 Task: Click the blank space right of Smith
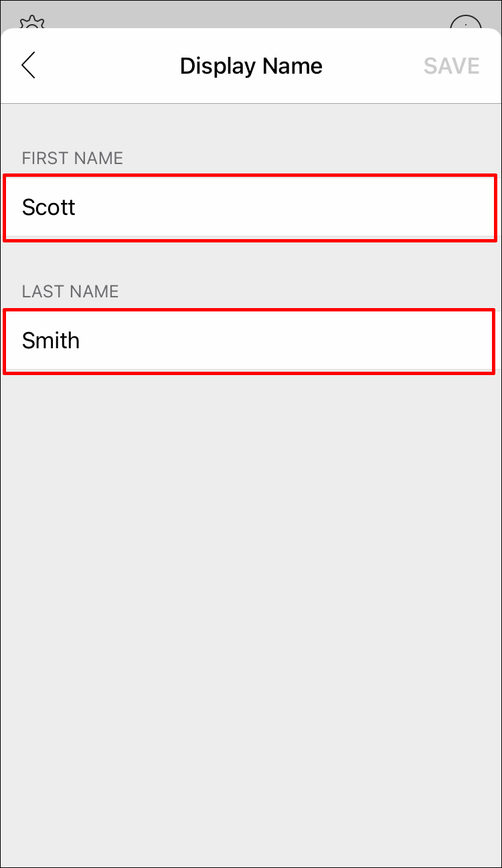[x=301, y=340]
